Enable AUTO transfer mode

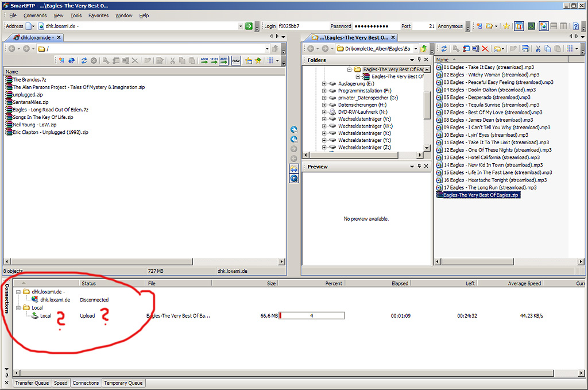(223, 60)
